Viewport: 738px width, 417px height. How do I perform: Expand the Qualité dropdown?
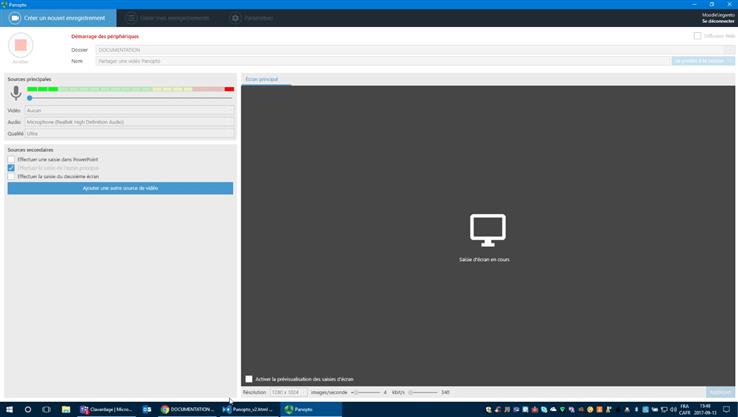click(x=129, y=133)
